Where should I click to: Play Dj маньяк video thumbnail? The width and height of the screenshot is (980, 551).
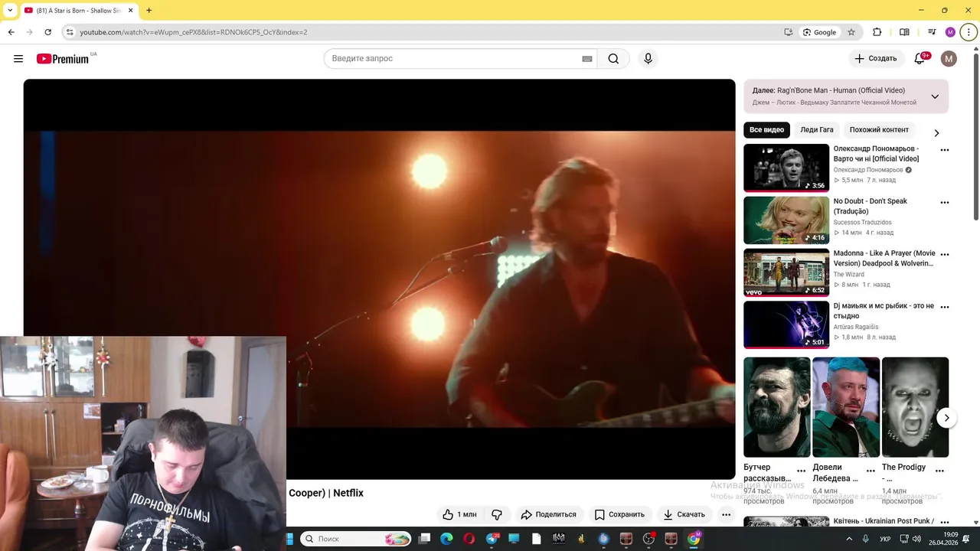[x=786, y=324]
